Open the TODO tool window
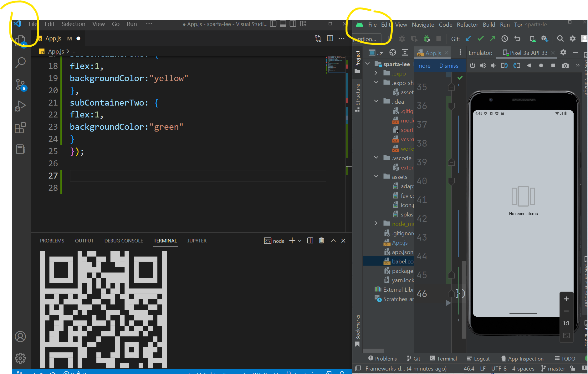588x374 pixels. (565, 359)
